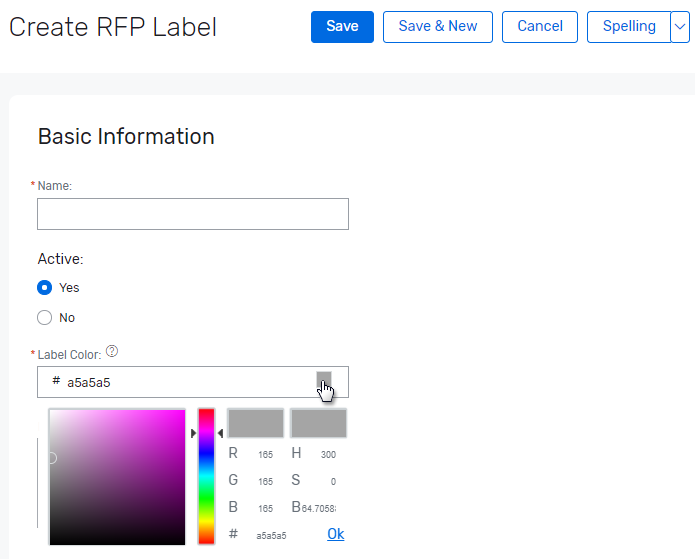This screenshot has width=695, height=559.
Task: Select the No radio button for Active
Action: [x=44, y=318]
